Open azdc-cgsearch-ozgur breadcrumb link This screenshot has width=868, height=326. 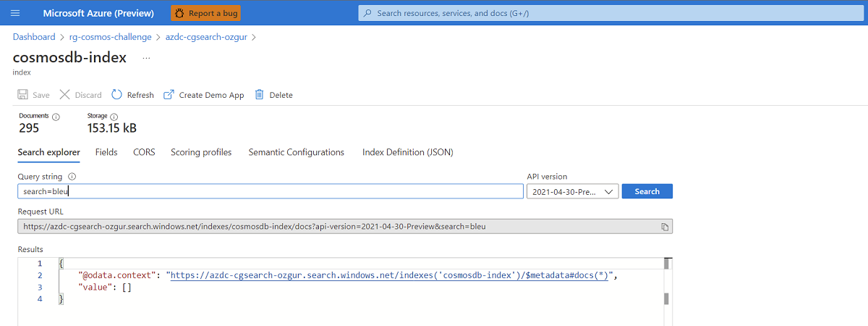click(206, 37)
